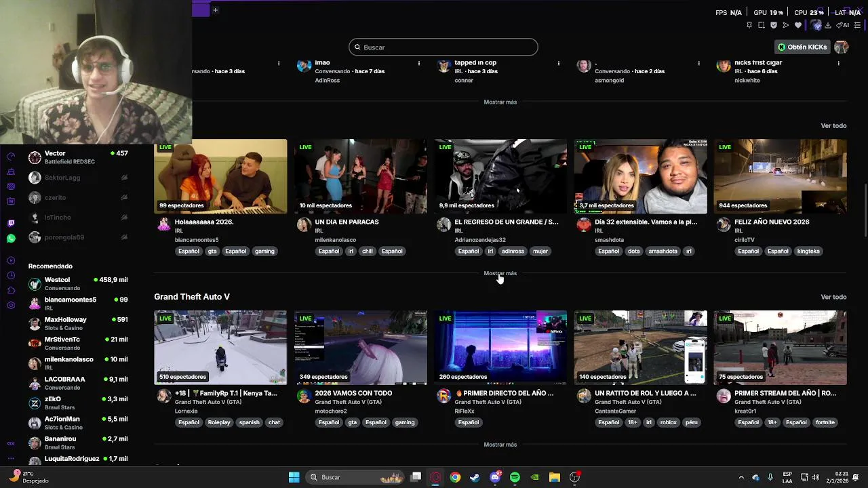The width and height of the screenshot is (868, 488).
Task: Click the Kick search field 'Buscar'
Action: coord(443,47)
